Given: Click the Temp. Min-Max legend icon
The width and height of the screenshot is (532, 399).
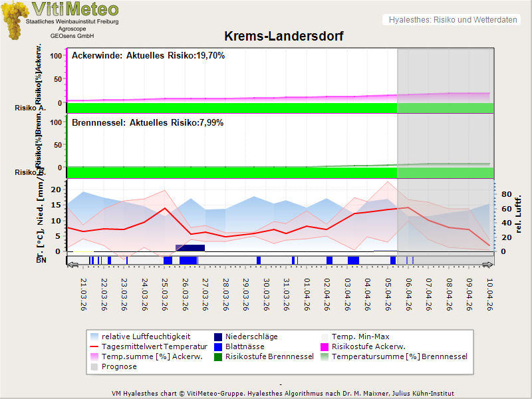Looking at the screenshot, I should [325, 336].
